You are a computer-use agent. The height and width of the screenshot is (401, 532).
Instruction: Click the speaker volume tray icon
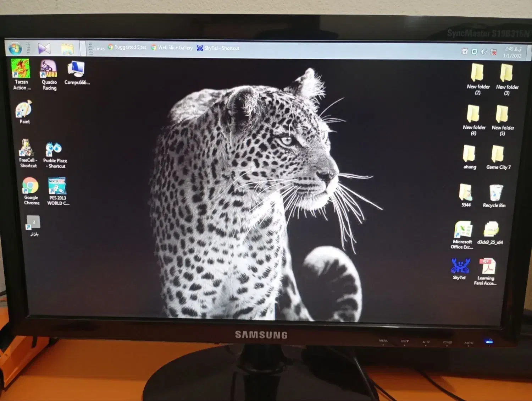[483, 52]
